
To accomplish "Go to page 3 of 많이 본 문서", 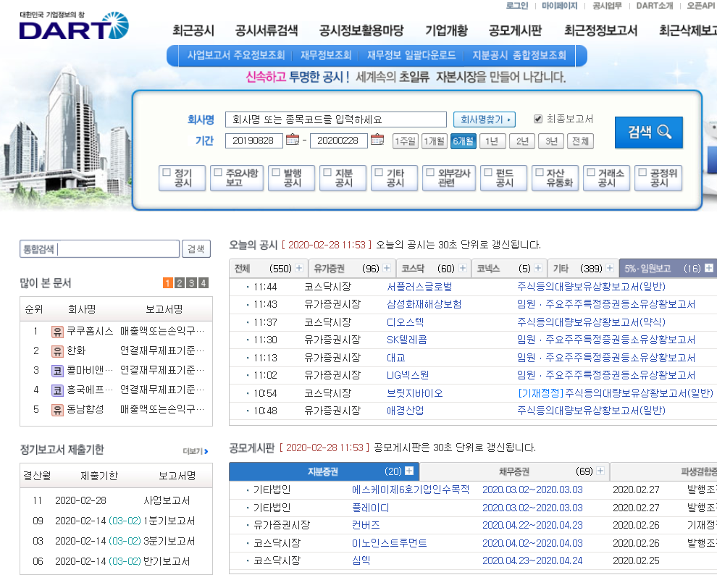I will tap(192, 283).
